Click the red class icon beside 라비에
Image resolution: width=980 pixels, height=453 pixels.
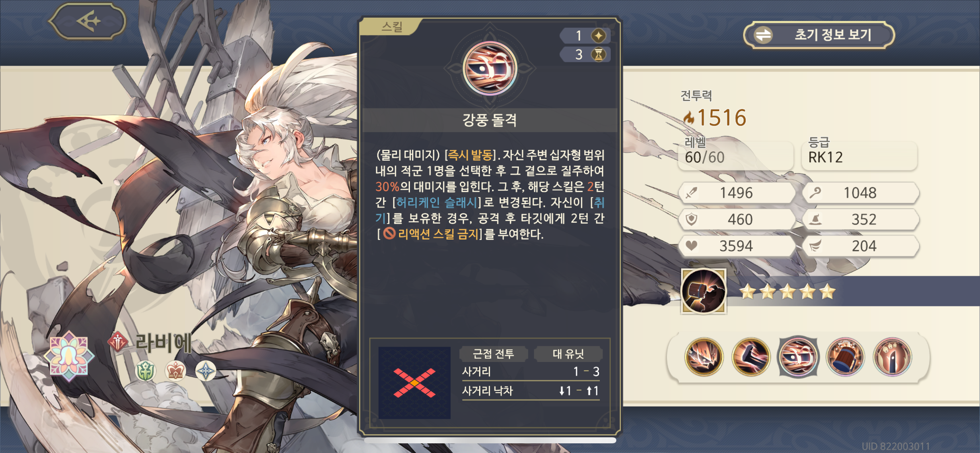pyautogui.click(x=118, y=342)
